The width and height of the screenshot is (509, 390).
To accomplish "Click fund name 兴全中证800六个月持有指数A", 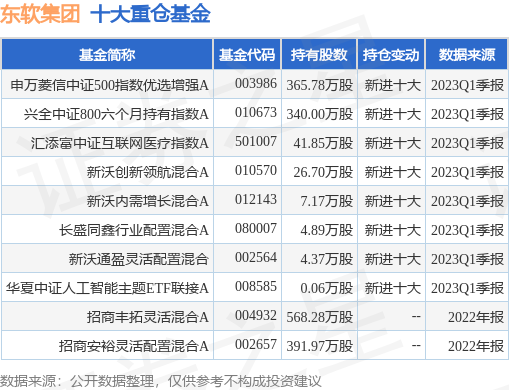I will pyautogui.click(x=116, y=114).
